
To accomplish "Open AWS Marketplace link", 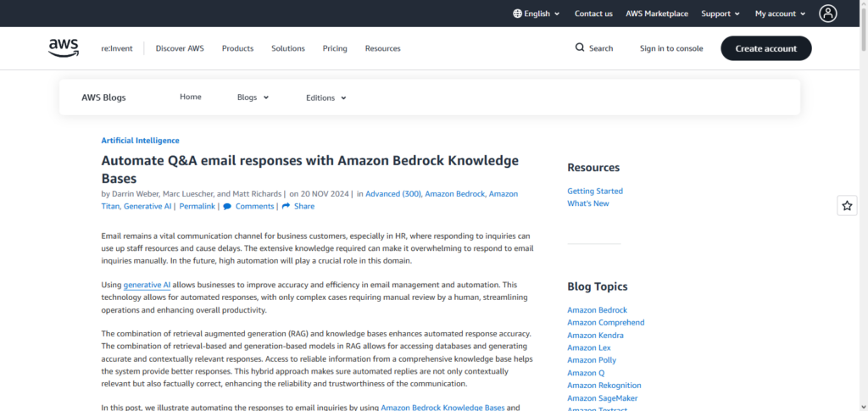I will (x=657, y=14).
